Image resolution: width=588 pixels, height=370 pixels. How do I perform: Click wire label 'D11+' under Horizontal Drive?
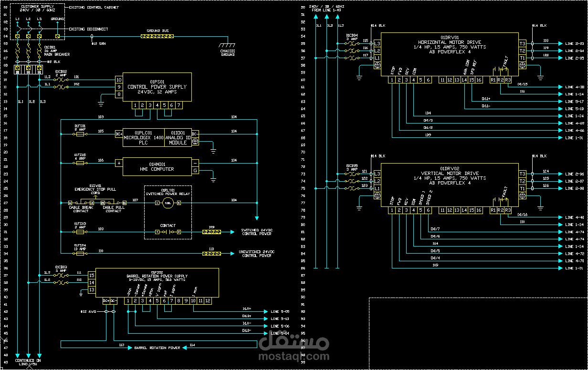[485, 99]
